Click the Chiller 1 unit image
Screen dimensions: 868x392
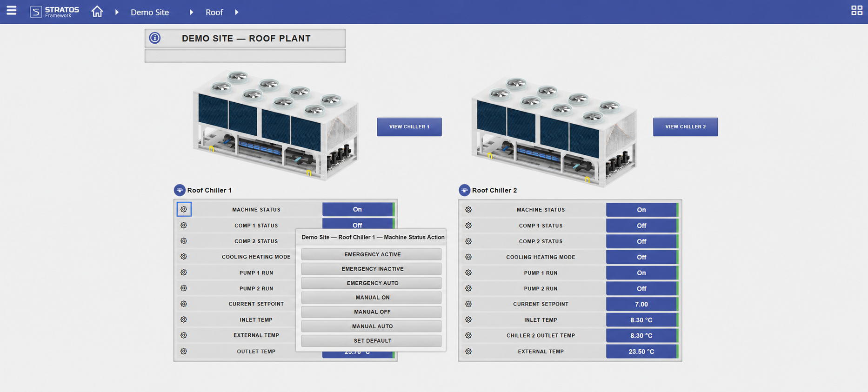click(x=276, y=126)
